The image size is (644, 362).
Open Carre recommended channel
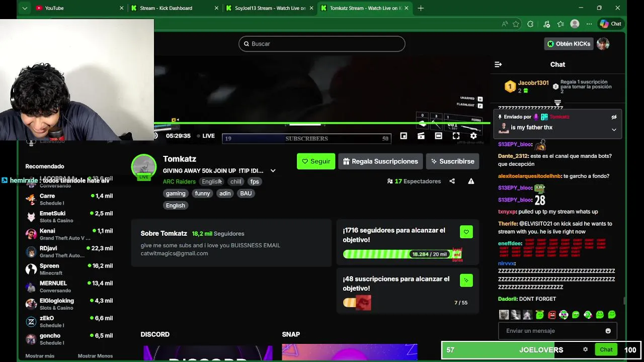click(x=69, y=199)
